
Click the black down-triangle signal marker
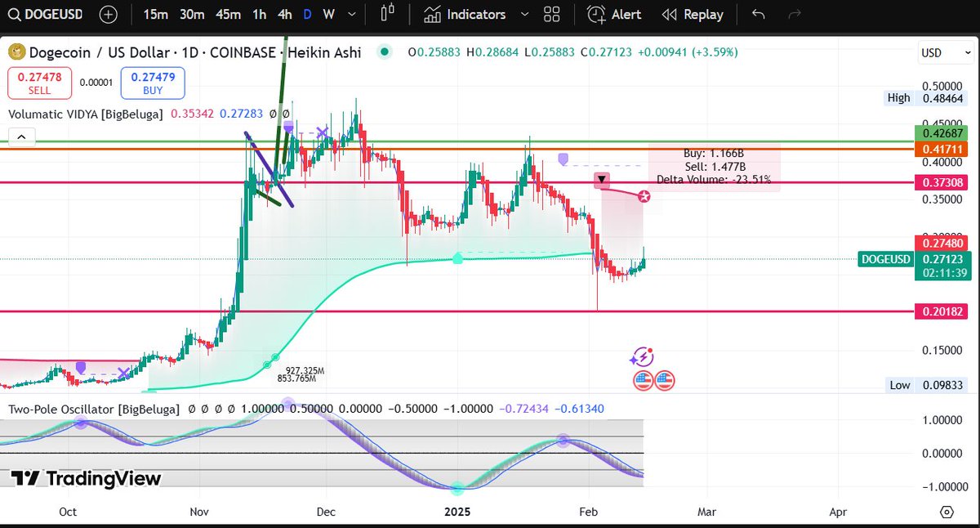602,180
